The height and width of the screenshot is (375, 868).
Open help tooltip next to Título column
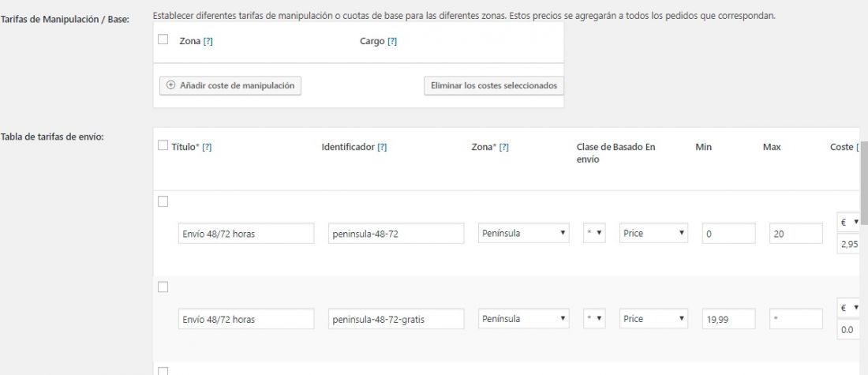(x=207, y=148)
